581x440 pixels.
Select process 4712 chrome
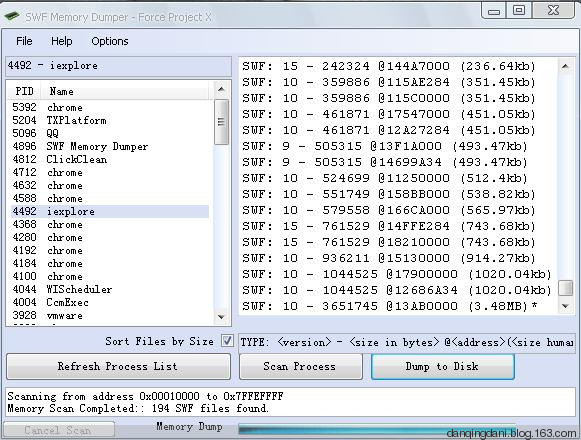click(x=110, y=172)
